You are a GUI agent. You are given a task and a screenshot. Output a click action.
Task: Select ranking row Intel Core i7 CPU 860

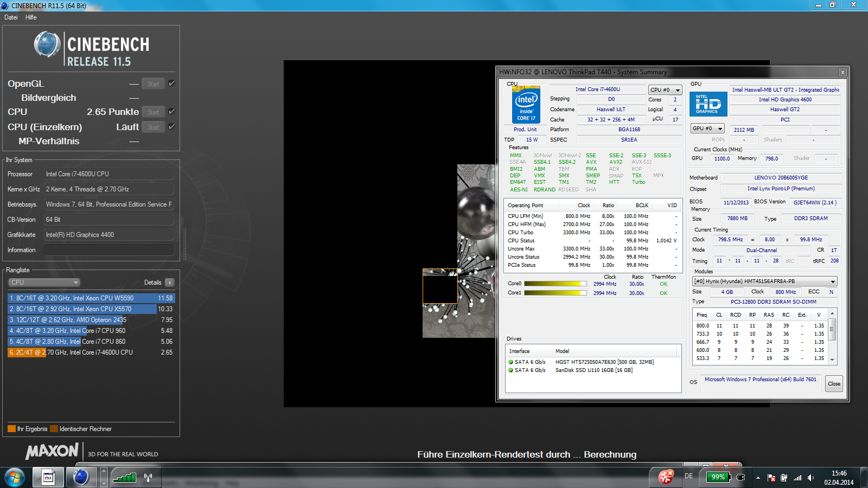pyautogui.click(x=91, y=342)
